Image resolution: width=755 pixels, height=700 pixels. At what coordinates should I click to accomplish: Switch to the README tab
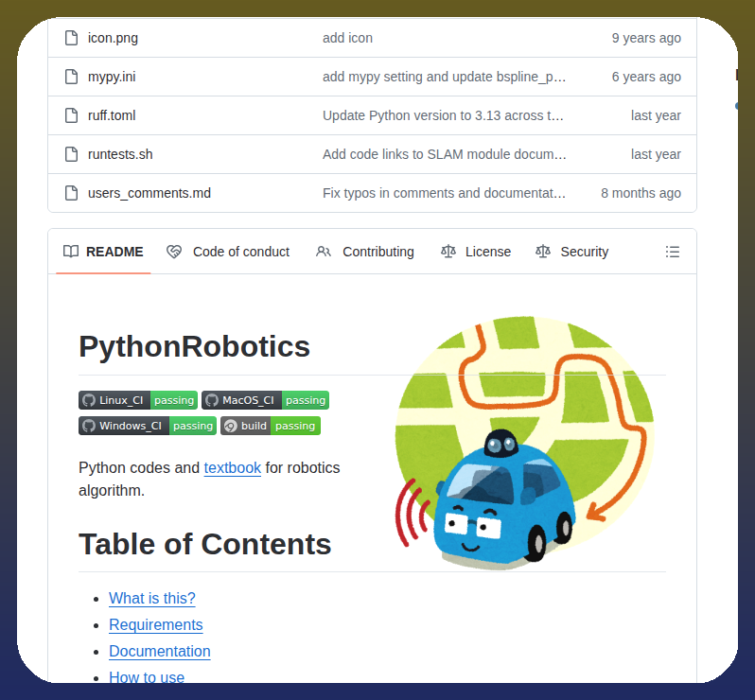click(x=103, y=252)
